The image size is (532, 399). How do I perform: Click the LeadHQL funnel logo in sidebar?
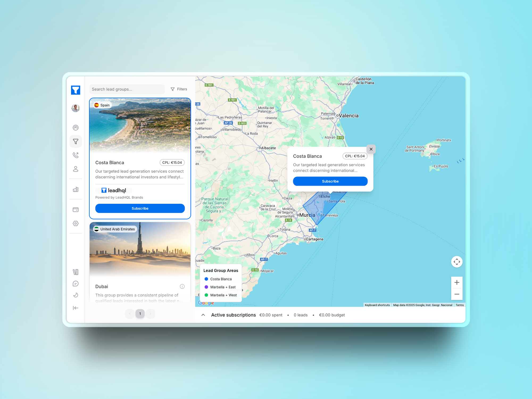[x=76, y=90]
